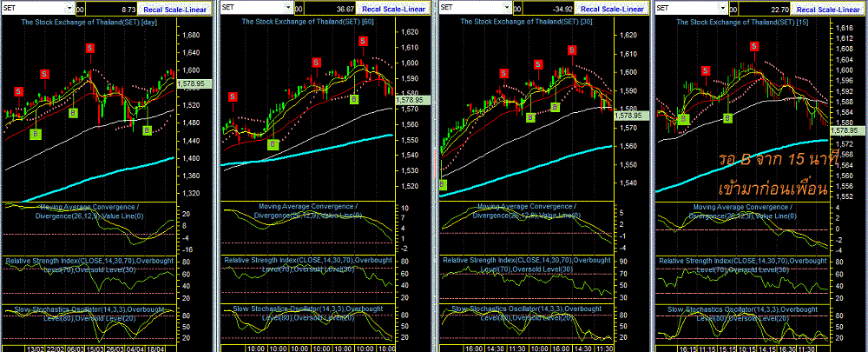The height and width of the screenshot is (352, 868).
Task: Click the highest S sell marker on day chart
Action: click(90, 48)
